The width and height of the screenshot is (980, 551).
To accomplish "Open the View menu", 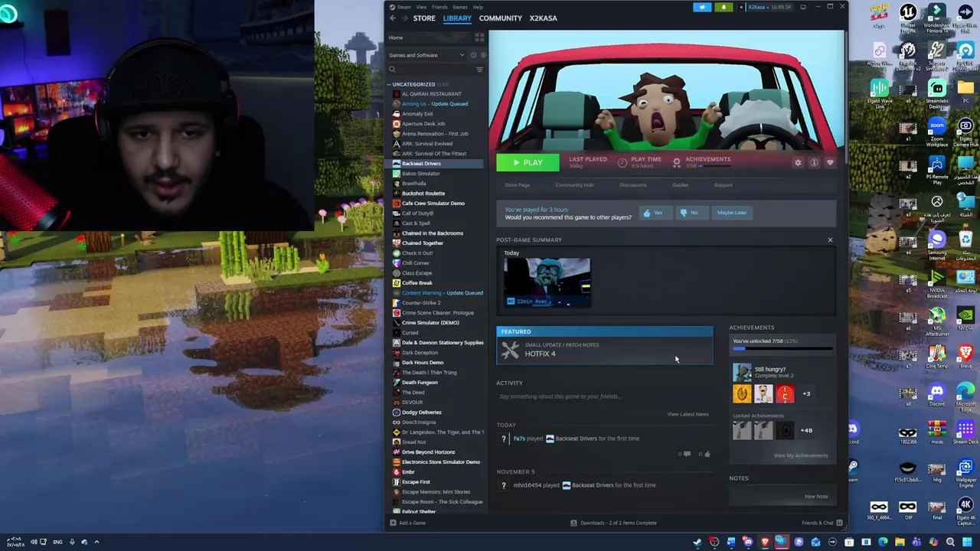I will pyautogui.click(x=421, y=7).
